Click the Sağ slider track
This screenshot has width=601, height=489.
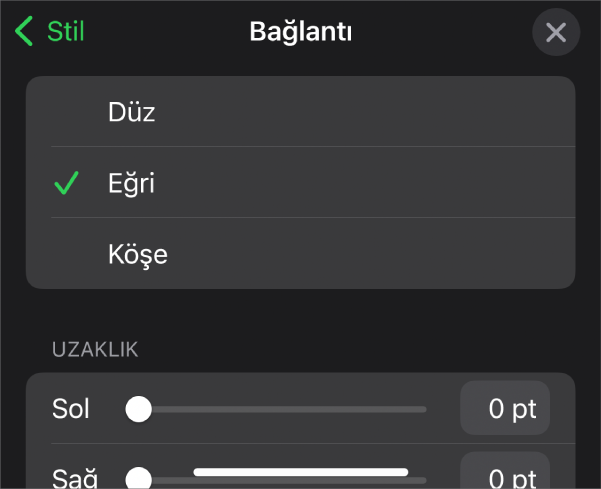pos(300,481)
